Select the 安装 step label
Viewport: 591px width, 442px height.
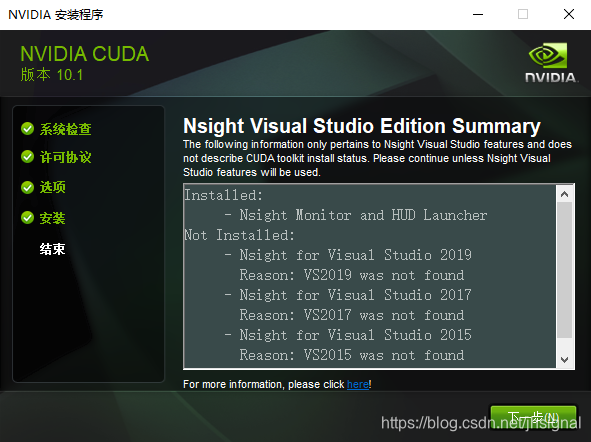pos(52,218)
